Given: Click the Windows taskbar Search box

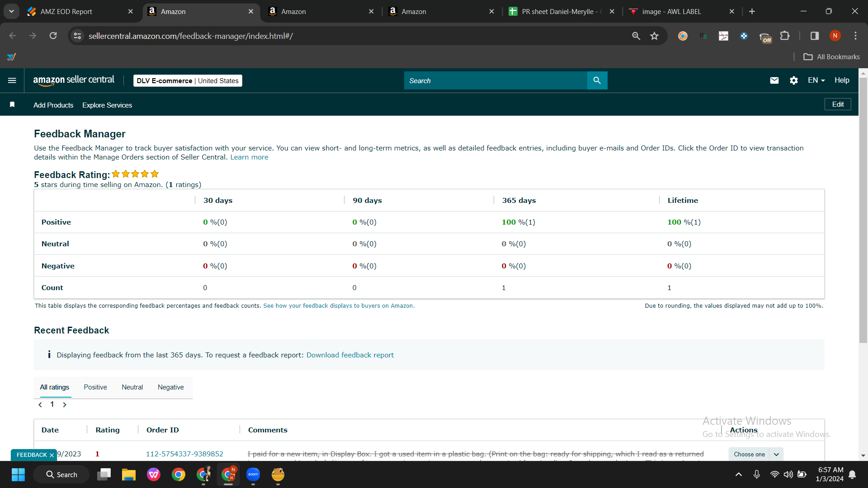Looking at the screenshot, I should (61, 474).
